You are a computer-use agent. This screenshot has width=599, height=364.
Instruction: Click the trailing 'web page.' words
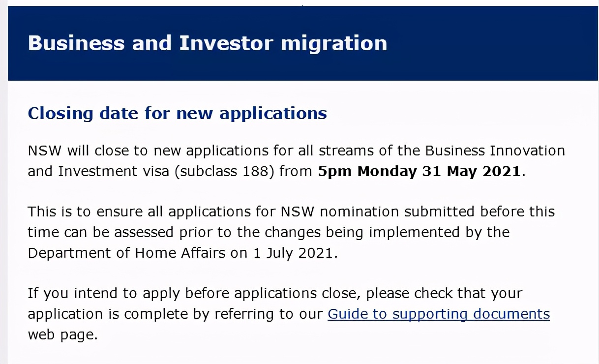click(63, 335)
